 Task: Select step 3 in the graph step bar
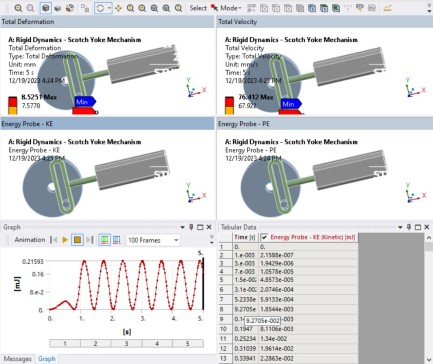(x=126, y=343)
